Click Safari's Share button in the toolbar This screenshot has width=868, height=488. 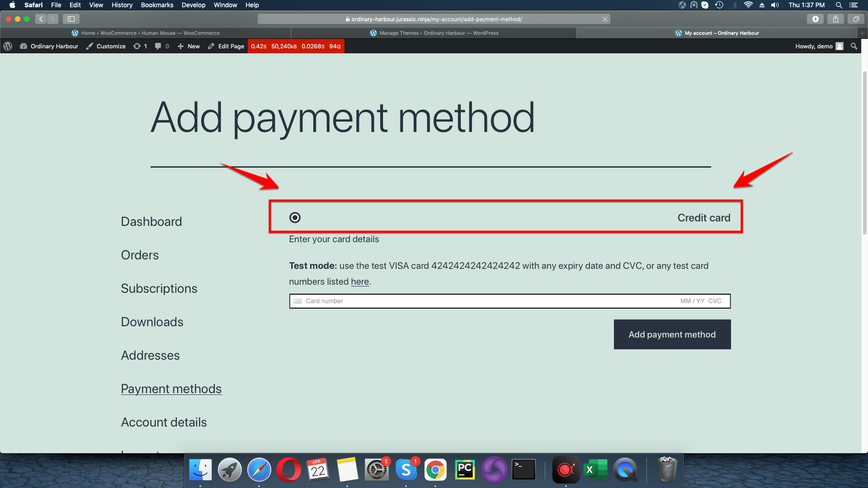[835, 19]
